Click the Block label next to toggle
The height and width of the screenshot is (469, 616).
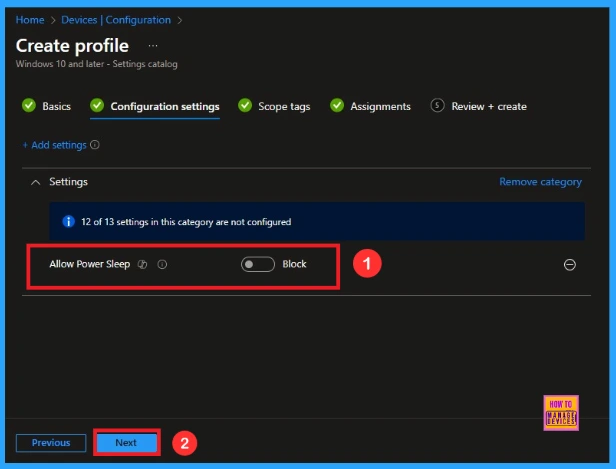point(294,264)
